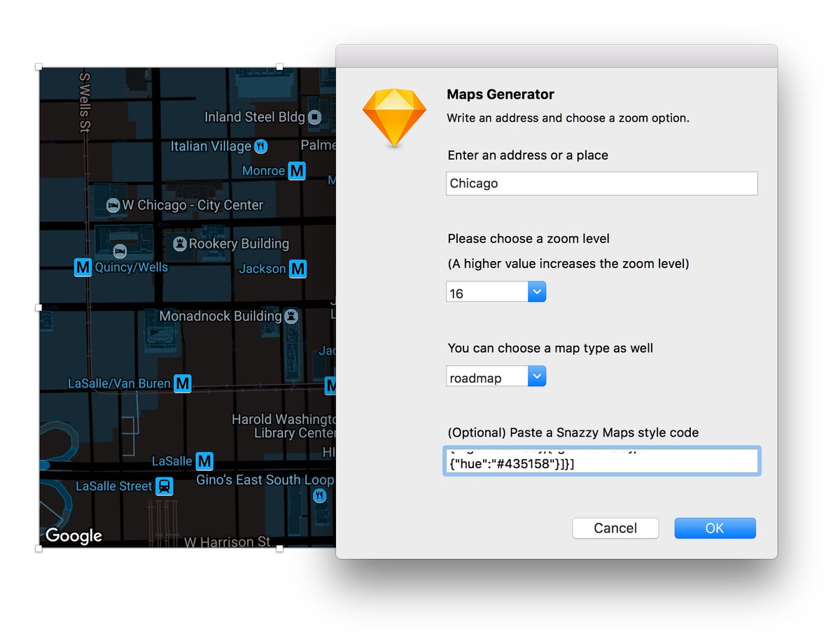
Task: Click the address field containing Chicago
Action: pos(602,183)
